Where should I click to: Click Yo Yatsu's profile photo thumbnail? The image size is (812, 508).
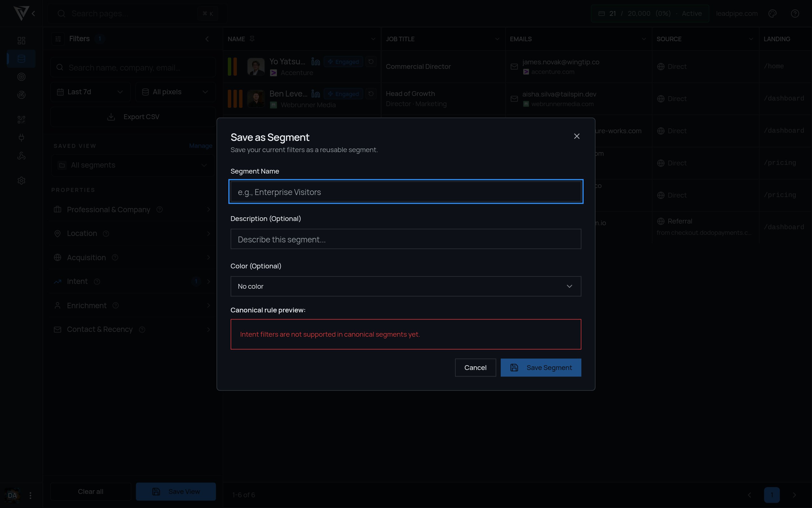pyautogui.click(x=256, y=67)
